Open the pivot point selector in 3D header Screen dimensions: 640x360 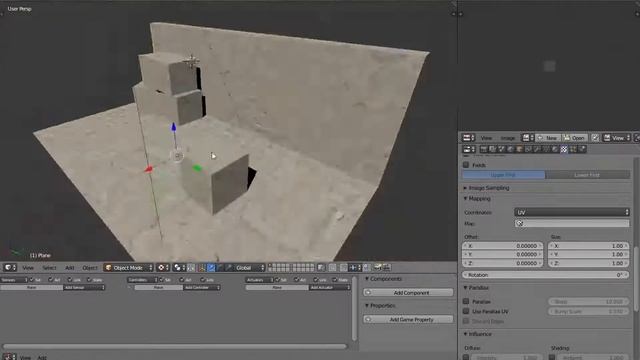[179, 268]
